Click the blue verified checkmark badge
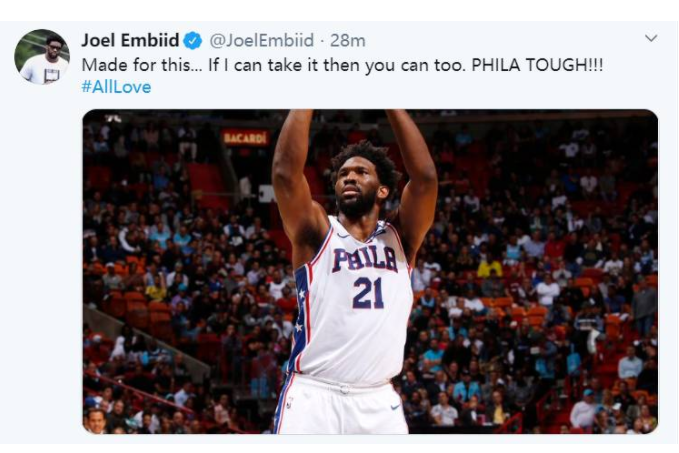 193,41
